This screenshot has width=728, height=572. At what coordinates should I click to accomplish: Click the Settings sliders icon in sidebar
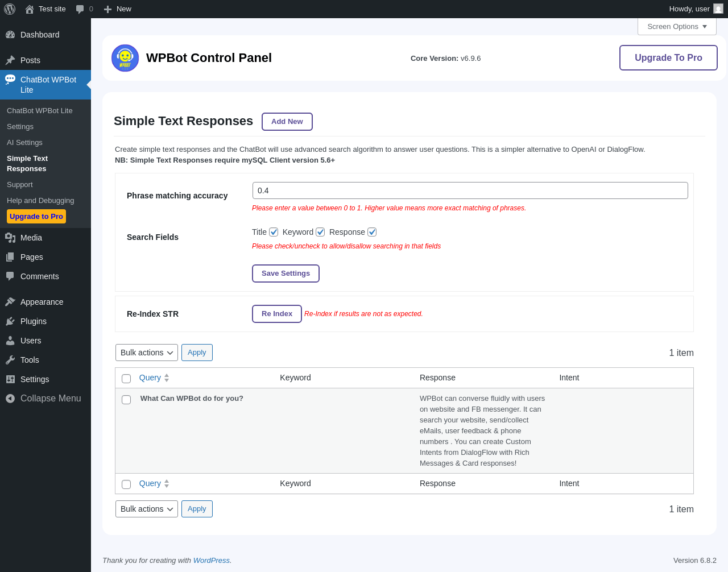[x=10, y=379]
